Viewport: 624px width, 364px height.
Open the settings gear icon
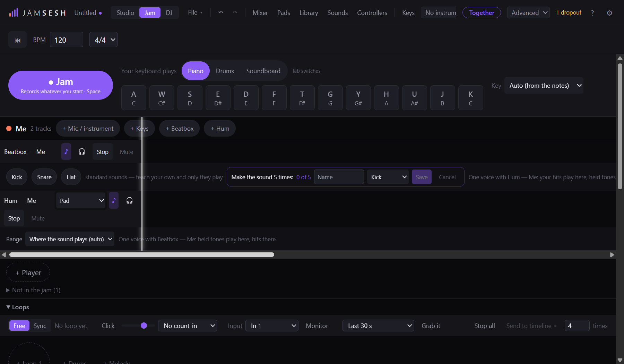pos(609,13)
